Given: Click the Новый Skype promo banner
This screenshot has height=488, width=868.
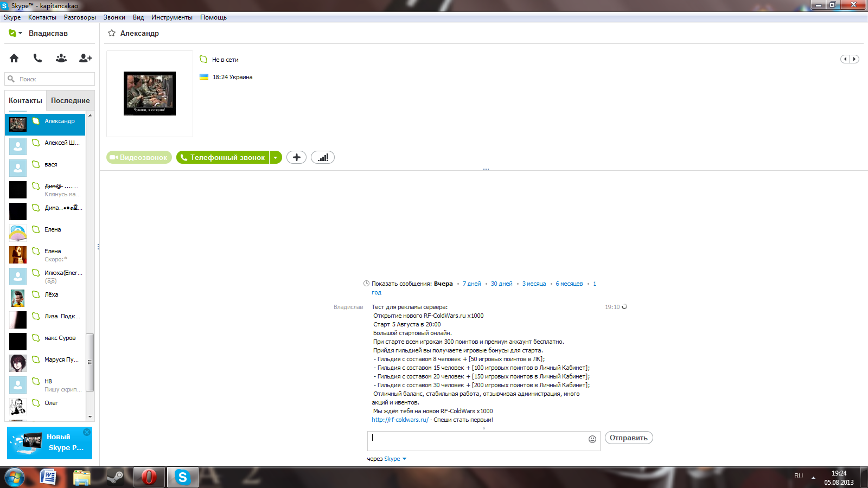Looking at the screenshot, I should click(x=49, y=443).
